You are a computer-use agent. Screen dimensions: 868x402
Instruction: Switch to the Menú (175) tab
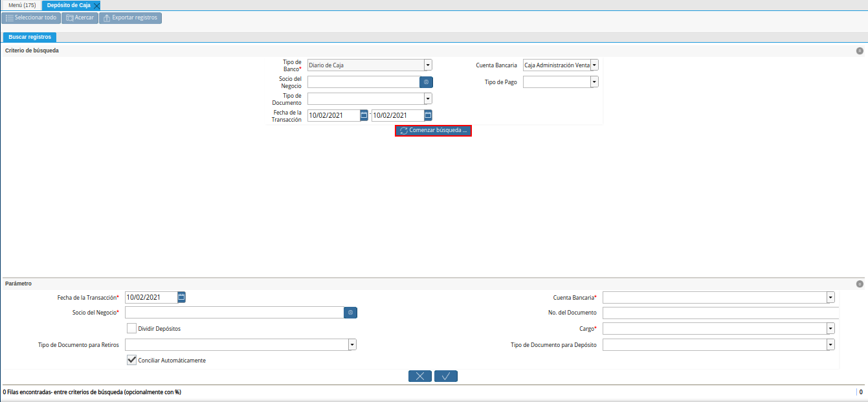click(21, 5)
